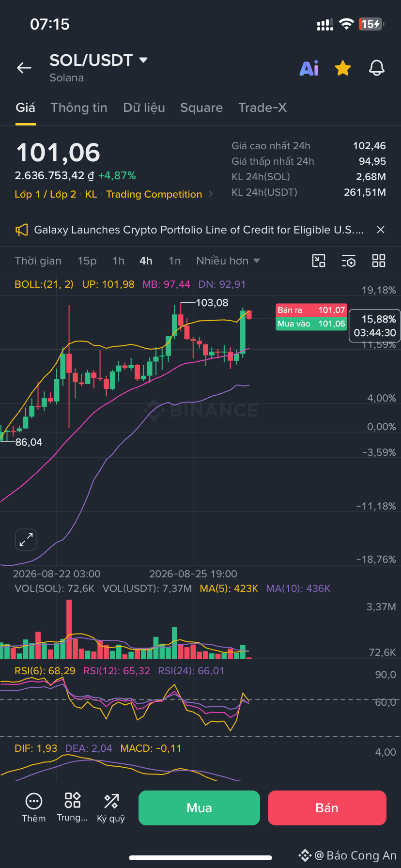Tap the 07:15 status bar clock
Image resolution: width=401 pixels, height=868 pixels.
coord(50,24)
